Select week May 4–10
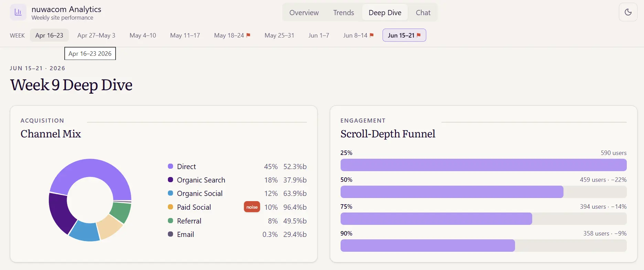644x270 pixels. click(143, 35)
